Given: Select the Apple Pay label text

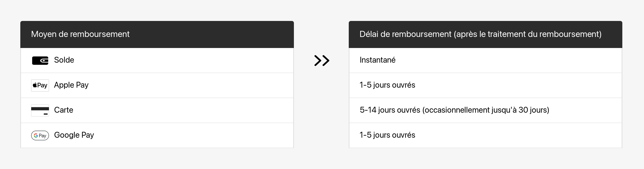Looking at the screenshot, I should pos(71,85).
